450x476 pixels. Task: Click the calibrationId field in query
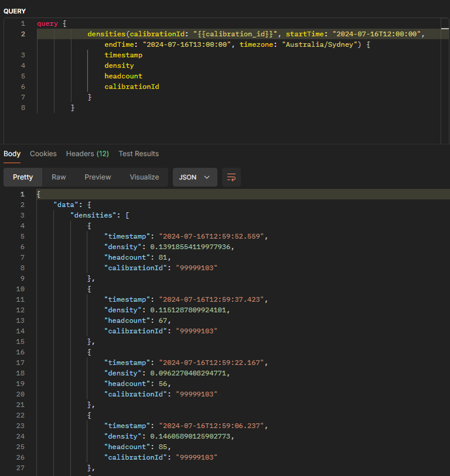point(132,87)
